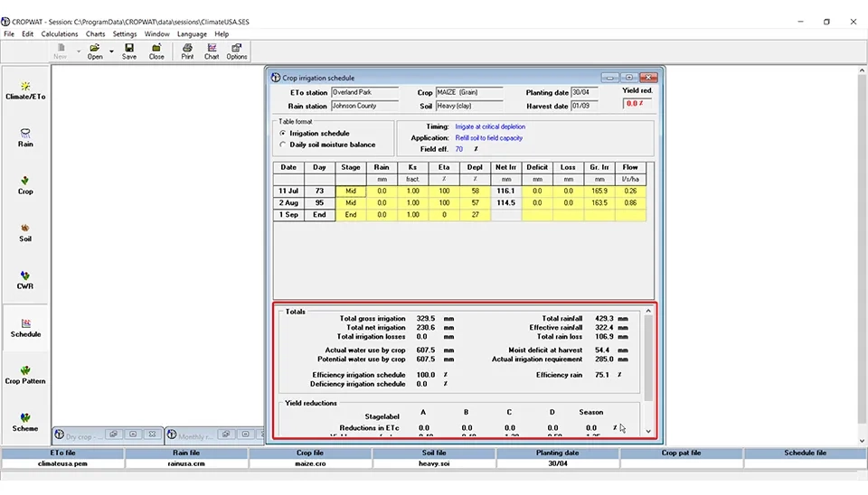Click the Print toolbar icon
Viewport: 868px width, 495px height.
tap(187, 51)
